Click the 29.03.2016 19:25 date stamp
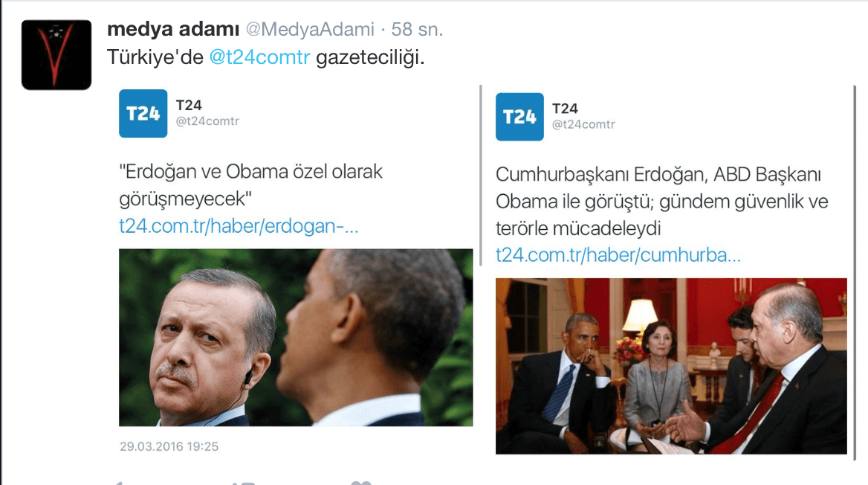The image size is (868, 485). click(x=169, y=447)
